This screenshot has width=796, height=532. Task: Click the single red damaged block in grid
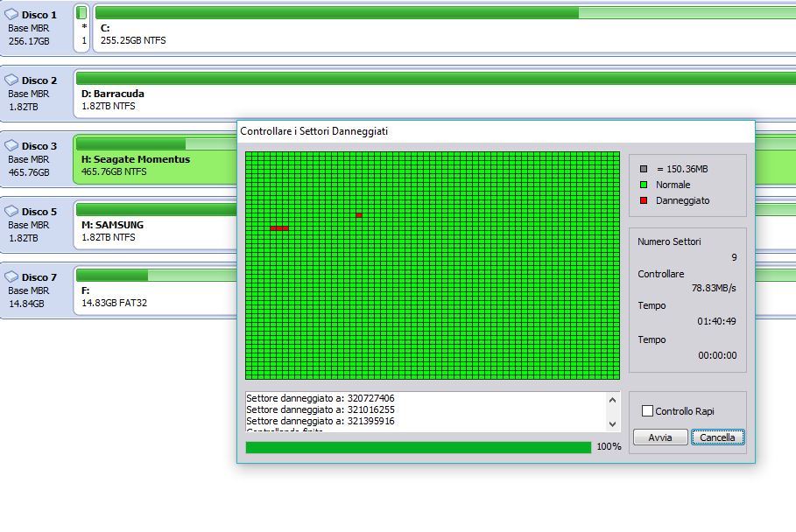pos(359,215)
